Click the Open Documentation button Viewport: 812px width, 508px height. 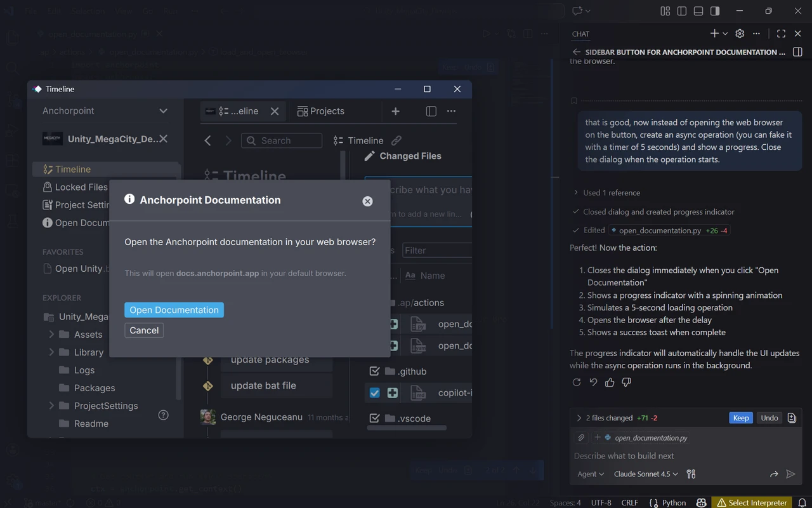(174, 310)
